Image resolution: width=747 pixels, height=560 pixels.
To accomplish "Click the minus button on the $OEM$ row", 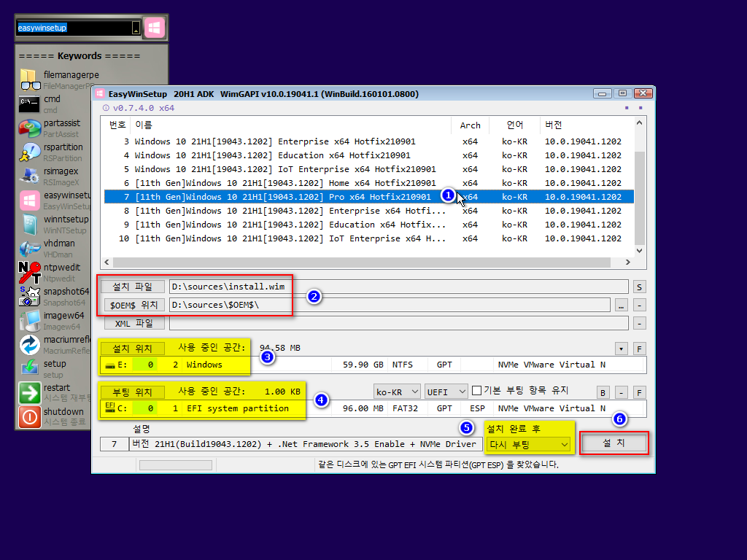I will tap(639, 306).
